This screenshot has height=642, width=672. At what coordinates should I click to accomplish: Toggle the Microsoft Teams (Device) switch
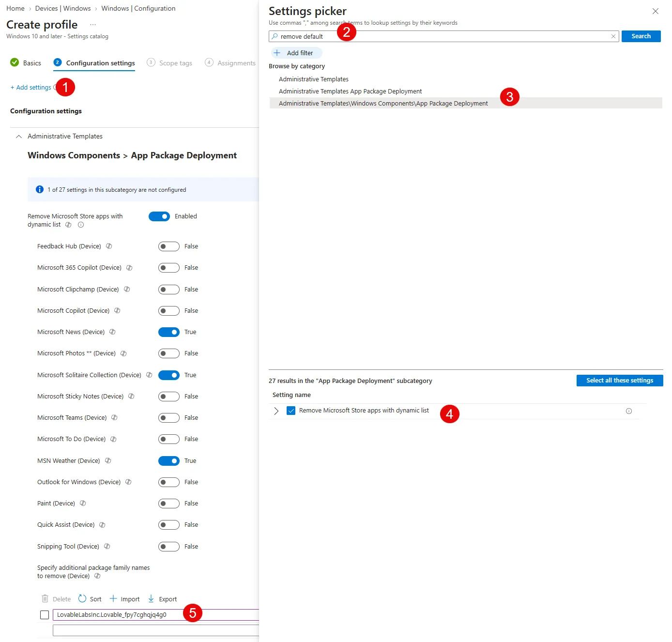pos(169,418)
